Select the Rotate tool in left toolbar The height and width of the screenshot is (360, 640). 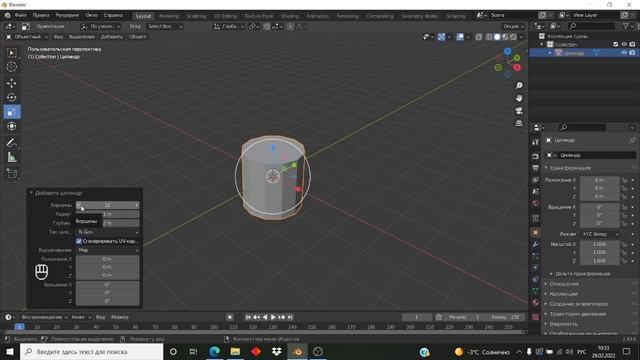pyautogui.click(x=11, y=97)
